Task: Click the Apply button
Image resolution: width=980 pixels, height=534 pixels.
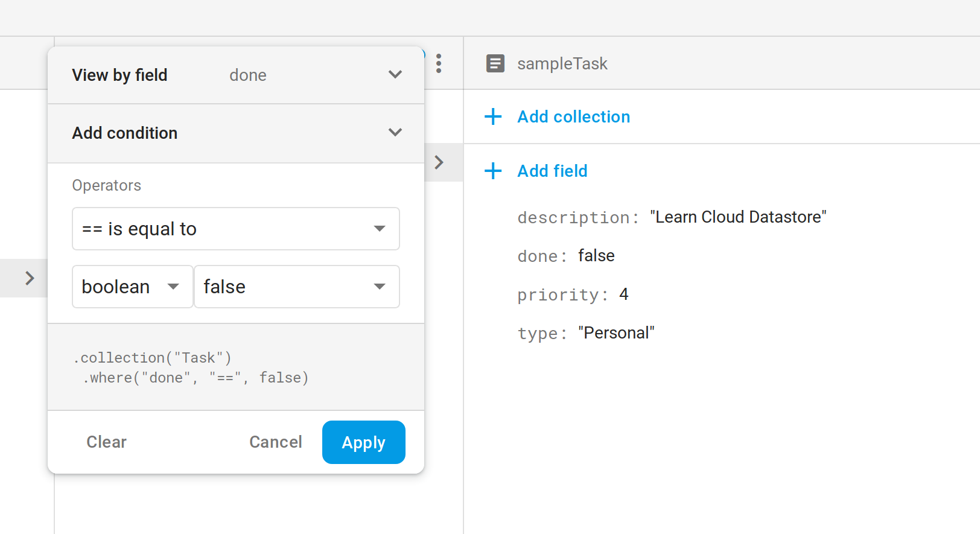Action: [364, 442]
